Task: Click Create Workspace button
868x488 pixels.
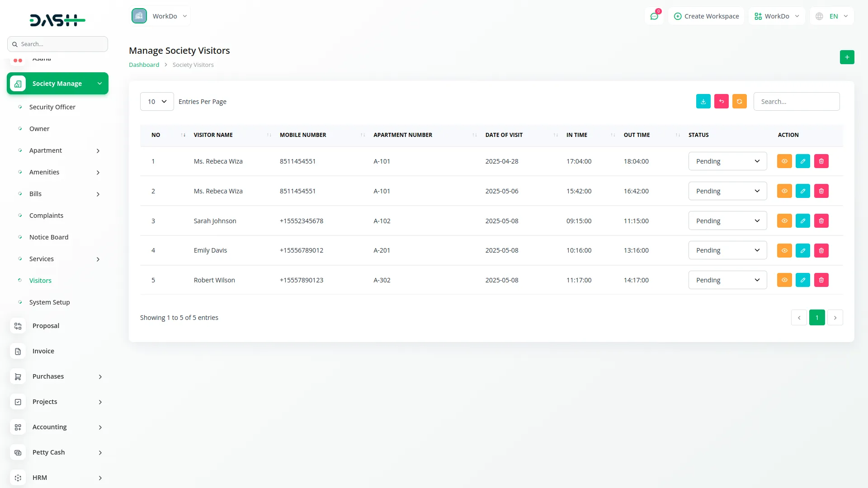Action: coord(706,16)
